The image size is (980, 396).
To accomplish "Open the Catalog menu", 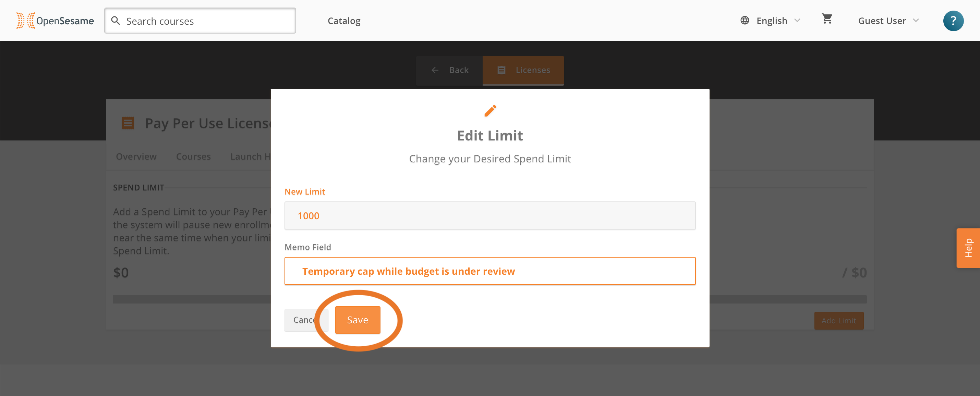I will (344, 21).
